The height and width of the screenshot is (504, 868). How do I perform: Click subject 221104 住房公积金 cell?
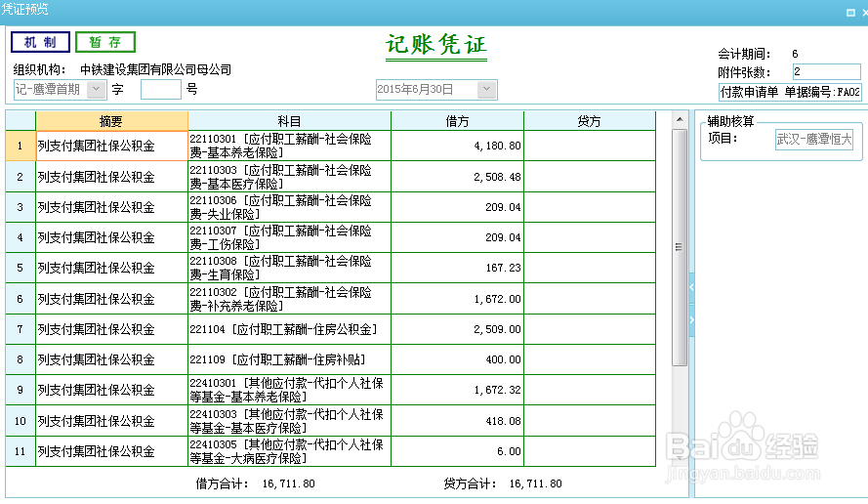pos(290,329)
